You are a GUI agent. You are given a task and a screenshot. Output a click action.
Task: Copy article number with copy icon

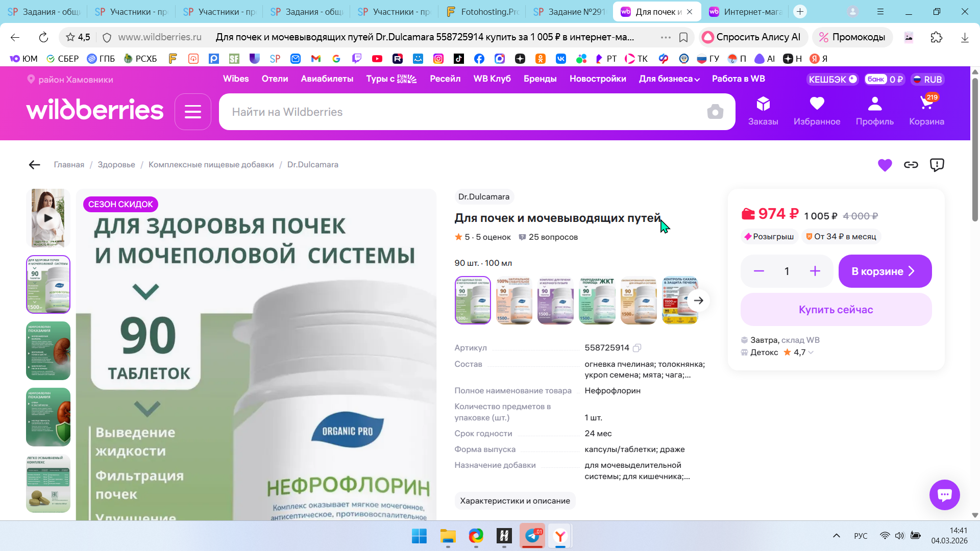637,348
